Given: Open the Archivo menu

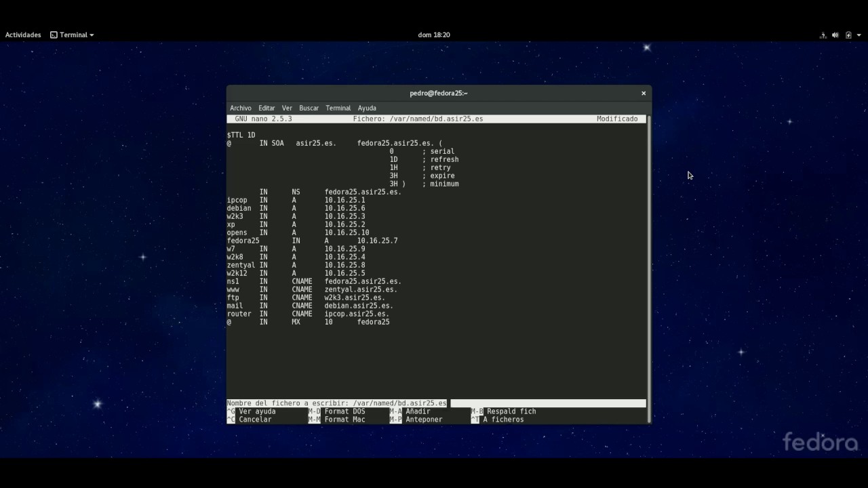Looking at the screenshot, I should click(x=241, y=108).
